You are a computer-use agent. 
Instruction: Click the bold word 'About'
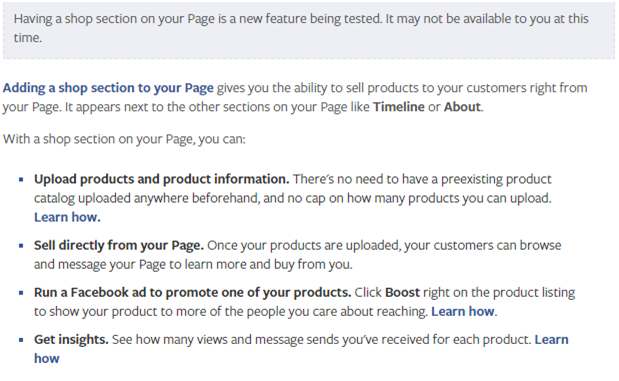[x=462, y=107]
